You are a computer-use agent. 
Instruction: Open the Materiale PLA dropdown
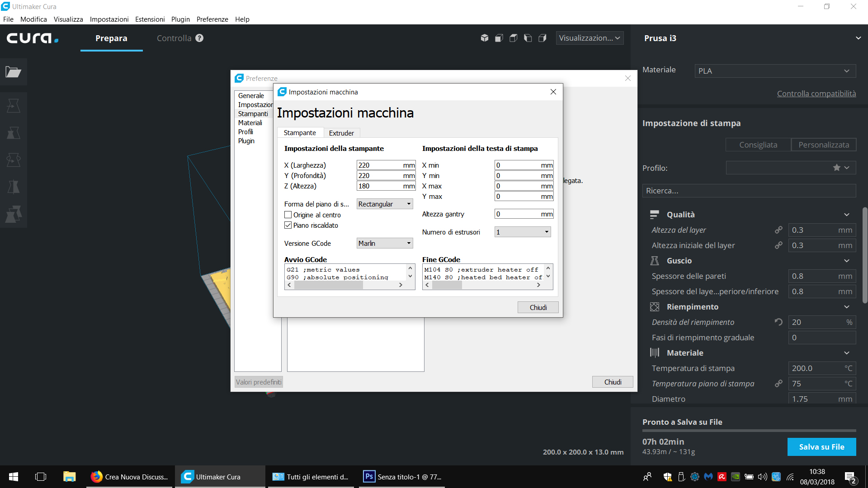tap(775, 71)
